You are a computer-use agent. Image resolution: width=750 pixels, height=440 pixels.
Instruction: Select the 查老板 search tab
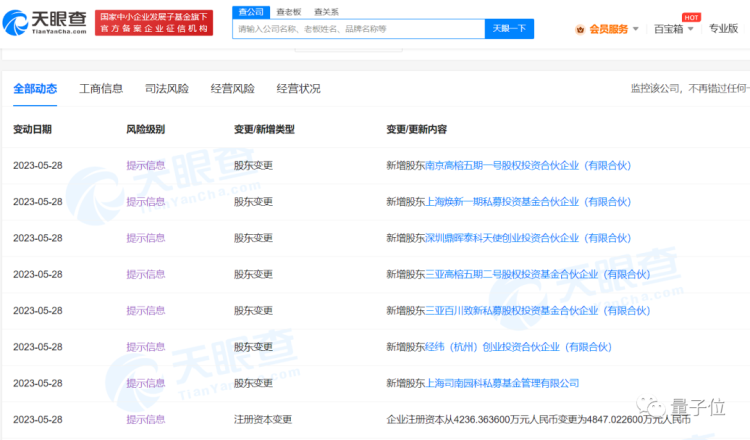coord(285,10)
